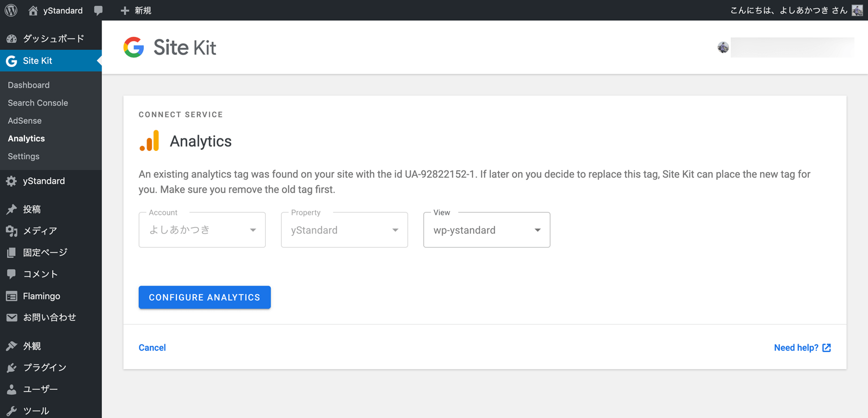Viewport: 868px width, 418px height.
Task: Click the Cancel link
Action: coord(152,347)
